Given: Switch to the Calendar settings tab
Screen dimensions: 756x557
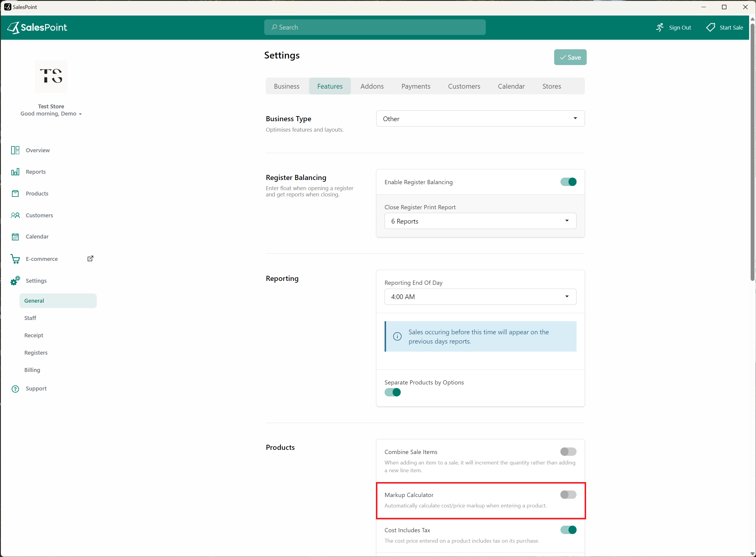Looking at the screenshot, I should coord(511,86).
